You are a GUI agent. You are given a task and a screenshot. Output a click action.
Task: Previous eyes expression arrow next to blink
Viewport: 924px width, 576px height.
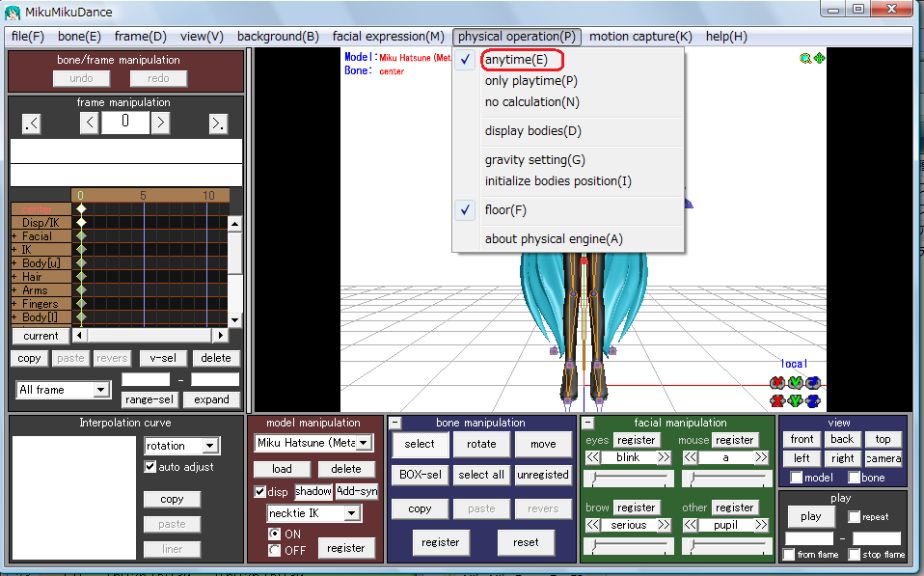coord(593,457)
